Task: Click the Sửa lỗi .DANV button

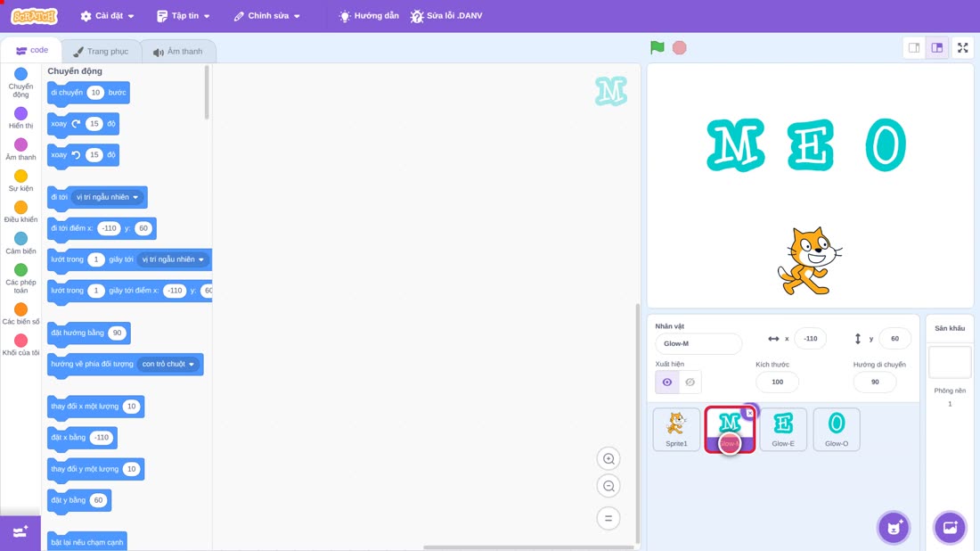Action: pyautogui.click(x=446, y=16)
